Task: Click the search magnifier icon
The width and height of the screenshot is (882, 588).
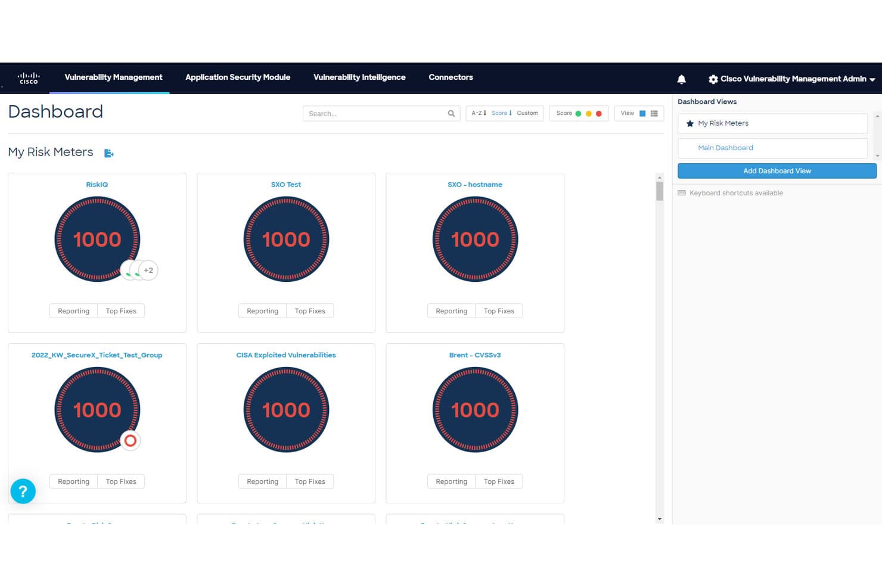Action: tap(451, 114)
